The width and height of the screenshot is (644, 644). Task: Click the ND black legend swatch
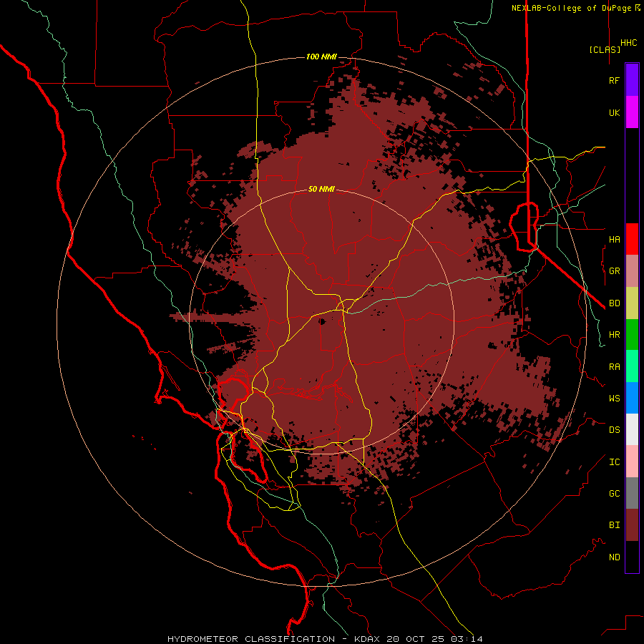pyautogui.click(x=632, y=557)
